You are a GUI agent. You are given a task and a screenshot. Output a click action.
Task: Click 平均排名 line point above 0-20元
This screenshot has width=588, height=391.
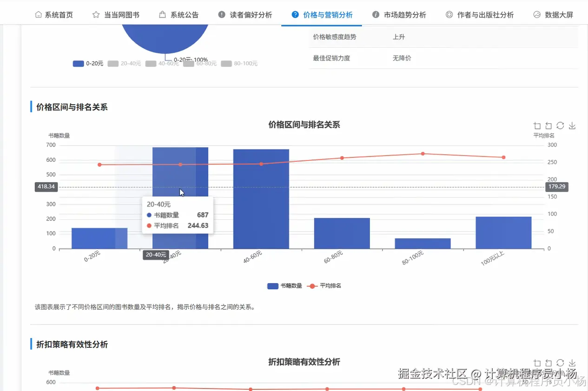99,165
